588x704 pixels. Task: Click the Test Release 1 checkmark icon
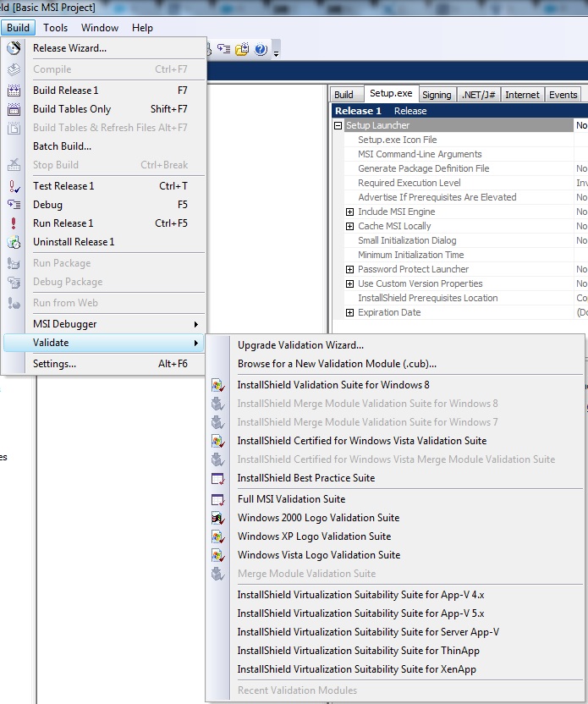click(14, 186)
